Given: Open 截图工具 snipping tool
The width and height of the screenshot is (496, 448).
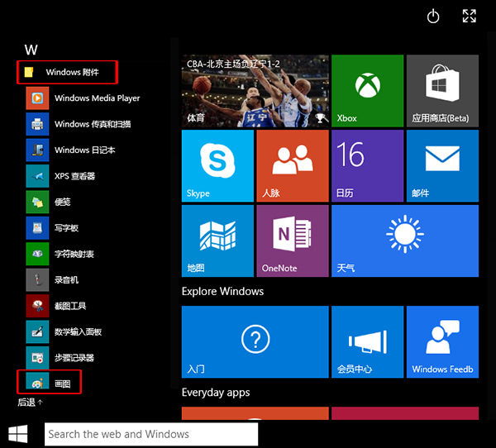Looking at the screenshot, I should tap(70, 306).
